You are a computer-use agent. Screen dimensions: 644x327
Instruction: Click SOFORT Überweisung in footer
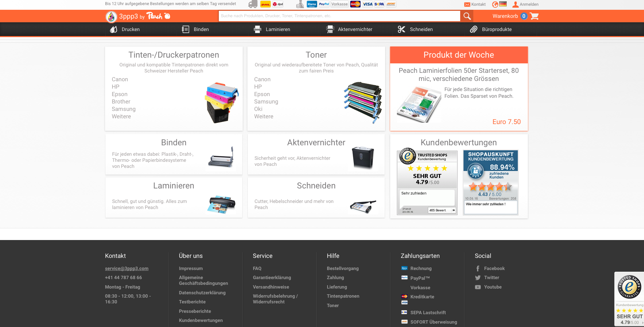434,322
